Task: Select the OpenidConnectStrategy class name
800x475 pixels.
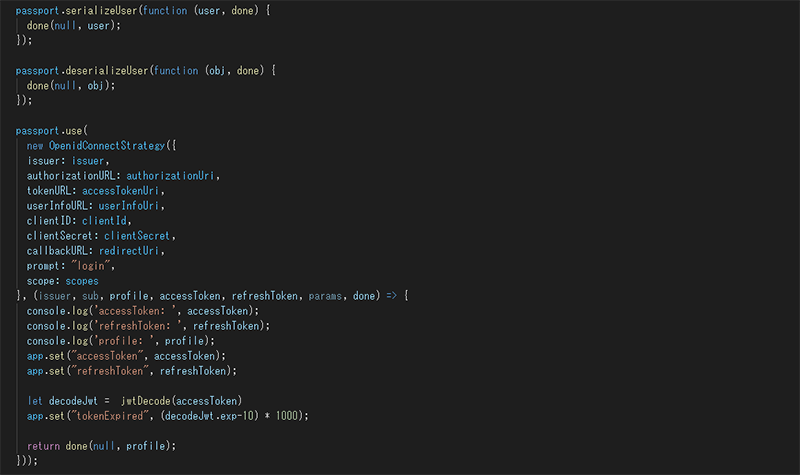Action: (x=107, y=146)
